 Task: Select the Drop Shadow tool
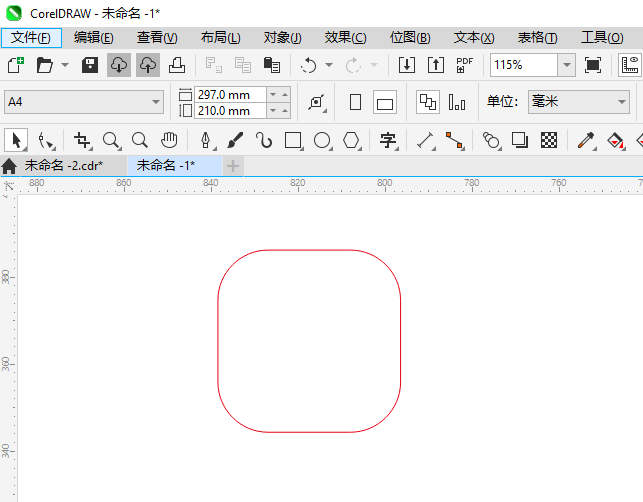click(520, 140)
